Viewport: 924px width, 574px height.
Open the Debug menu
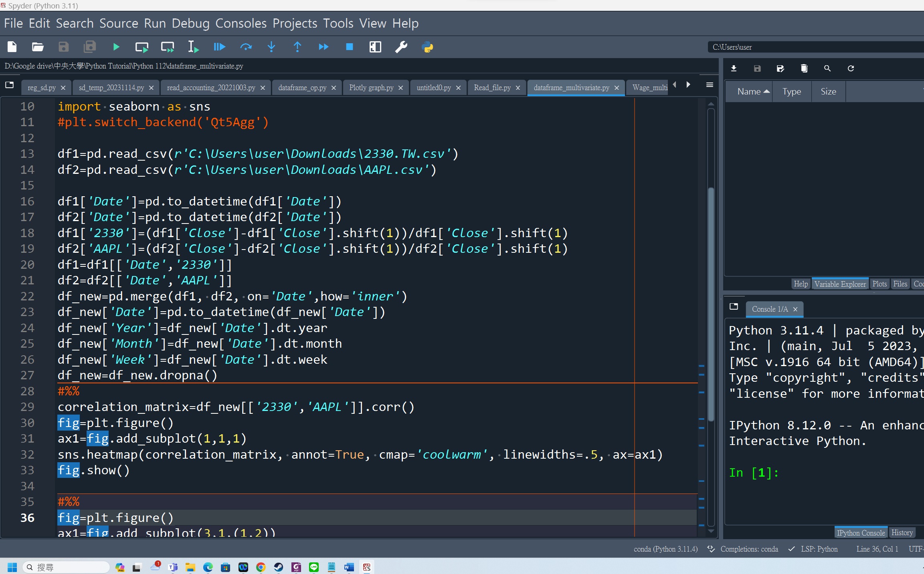[191, 23]
